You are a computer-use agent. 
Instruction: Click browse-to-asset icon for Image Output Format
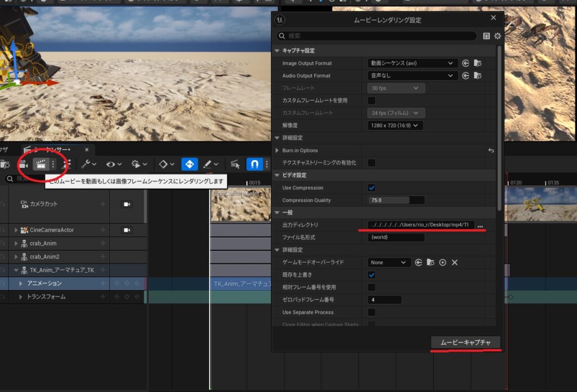pyautogui.click(x=477, y=63)
